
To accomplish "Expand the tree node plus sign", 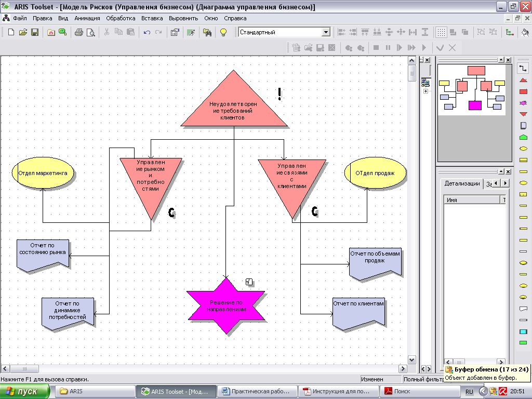I will 425,91.
